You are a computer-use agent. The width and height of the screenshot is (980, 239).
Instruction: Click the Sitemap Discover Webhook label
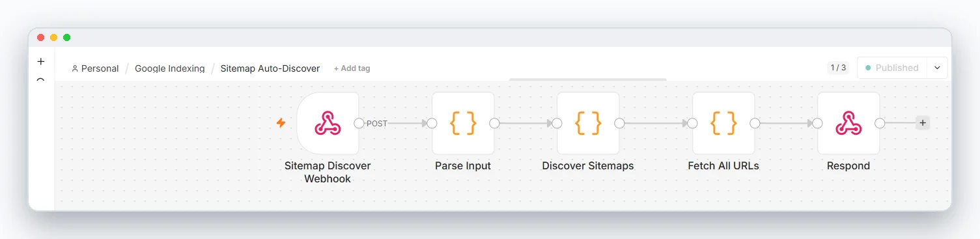(x=328, y=172)
